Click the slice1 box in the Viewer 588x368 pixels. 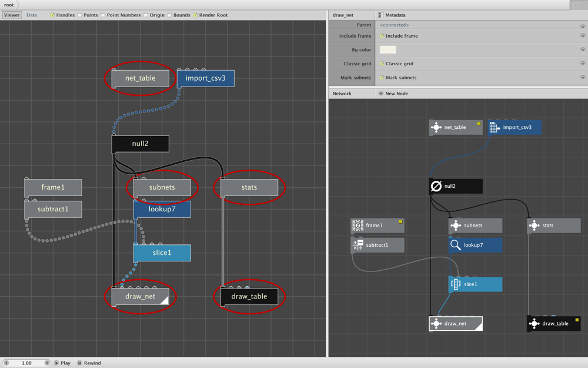[x=162, y=253]
